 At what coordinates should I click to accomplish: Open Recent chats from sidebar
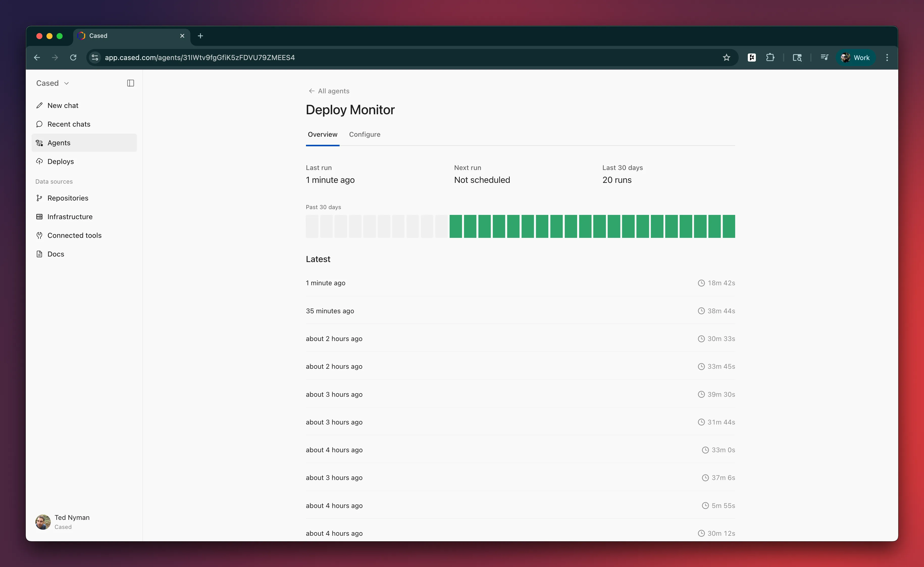pyautogui.click(x=69, y=124)
